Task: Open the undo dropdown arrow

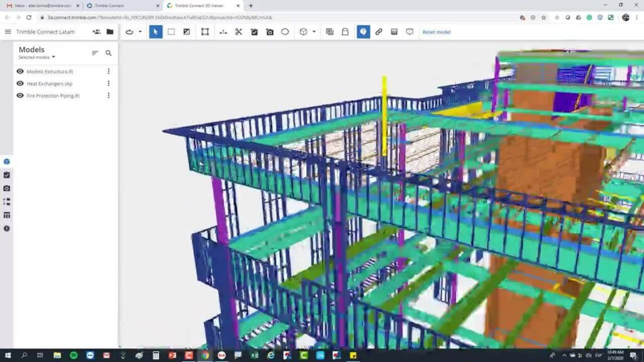Action: (138, 32)
